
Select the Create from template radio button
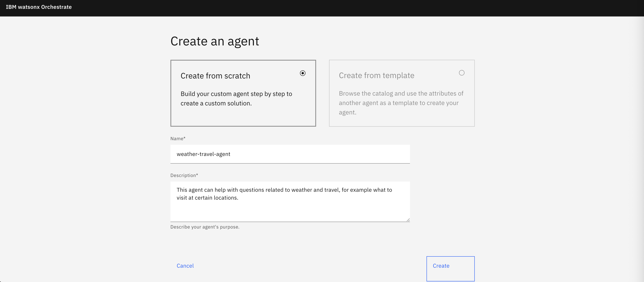462,73
